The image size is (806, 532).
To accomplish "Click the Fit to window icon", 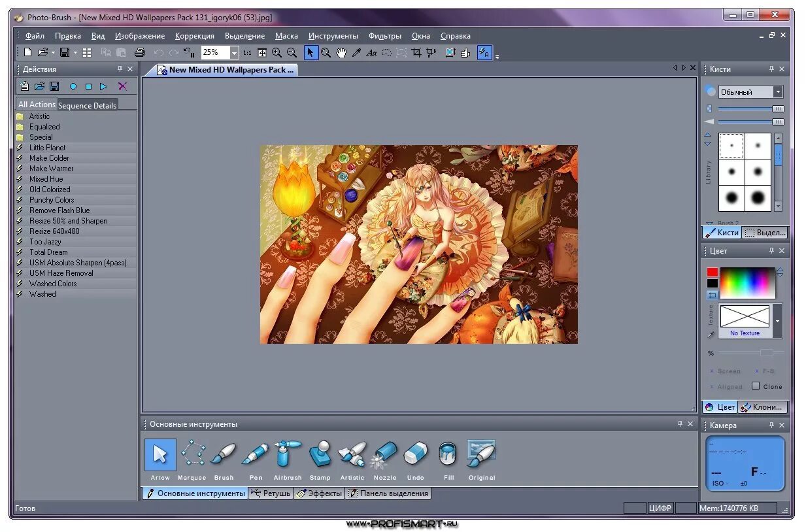I will click(262, 52).
